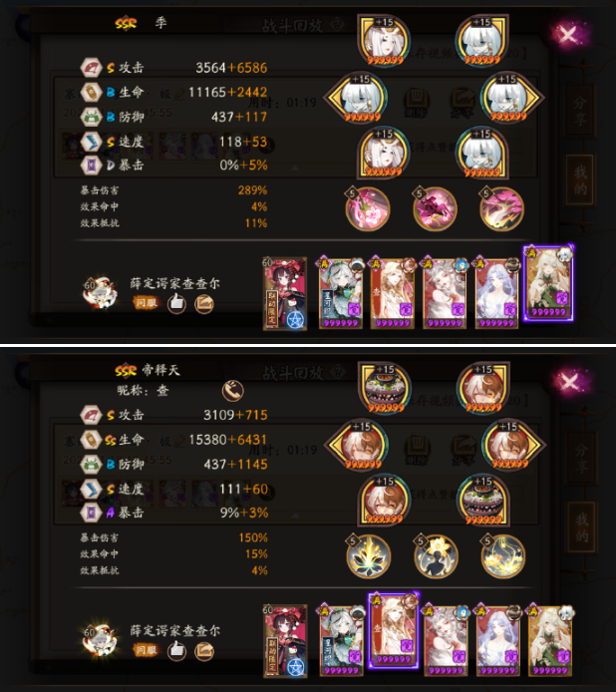This screenshot has width=616, height=692.
Task: Click the share folder icon in lower panel
Action: pyautogui.click(x=204, y=650)
